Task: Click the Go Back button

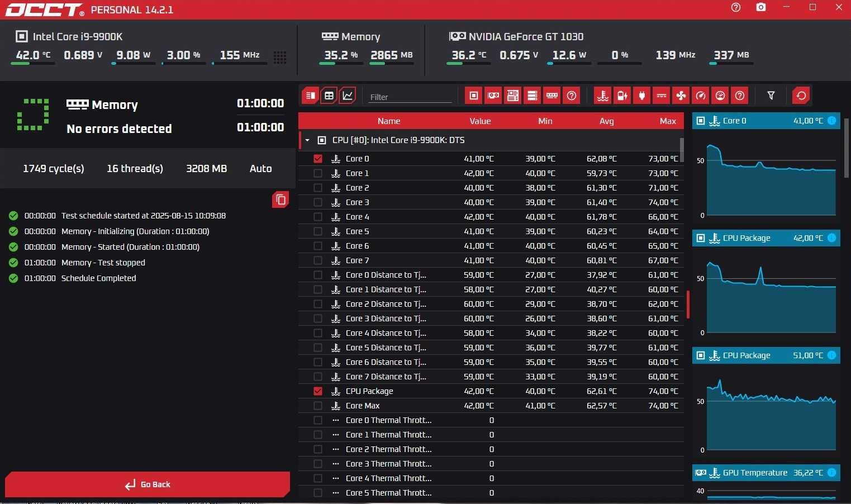Action: (x=148, y=484)
